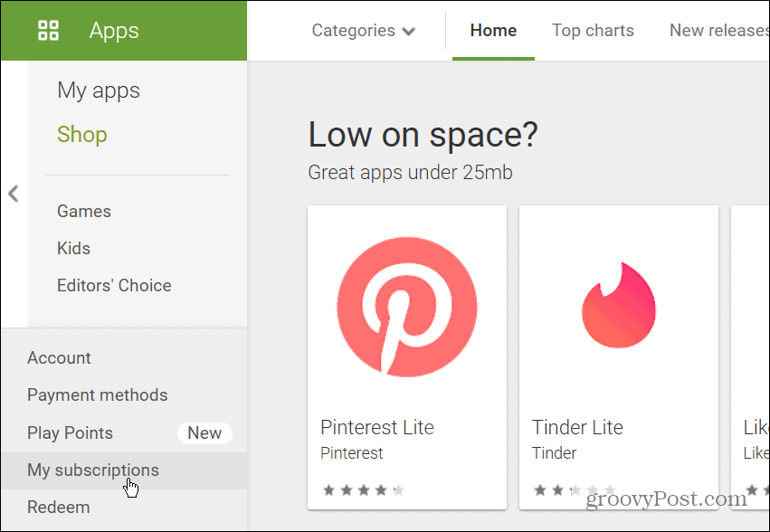770x532 pixels.
Task: Open the Kids section
Action: pos(73,248)
